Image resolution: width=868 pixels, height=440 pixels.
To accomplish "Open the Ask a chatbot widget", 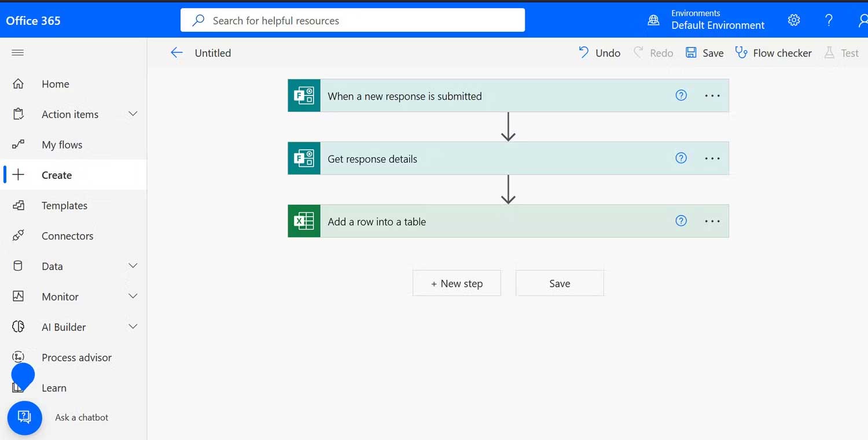I will coord(24,417).
